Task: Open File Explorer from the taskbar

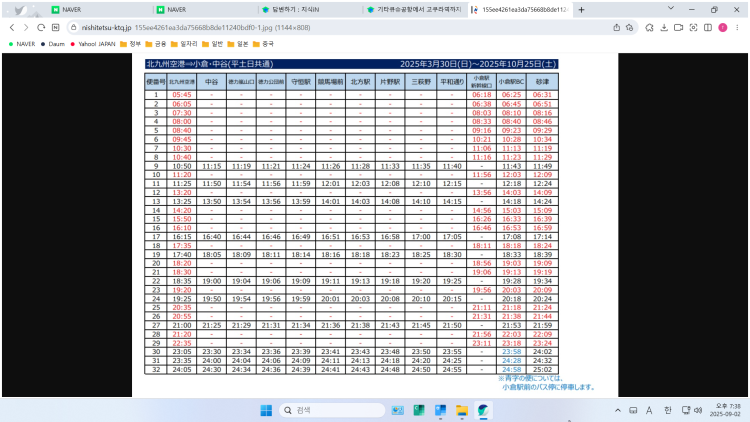Action: (x=462, y=410)
